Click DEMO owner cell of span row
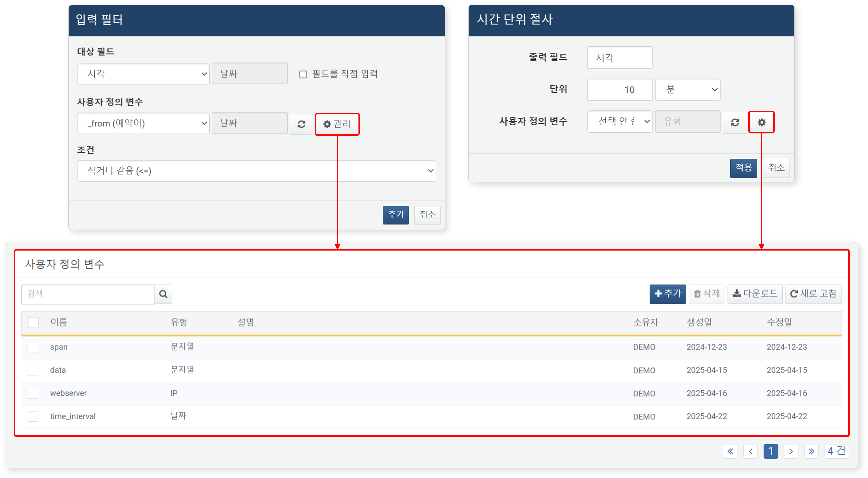This screenshot has width=868, height=478. pos(644,347)
